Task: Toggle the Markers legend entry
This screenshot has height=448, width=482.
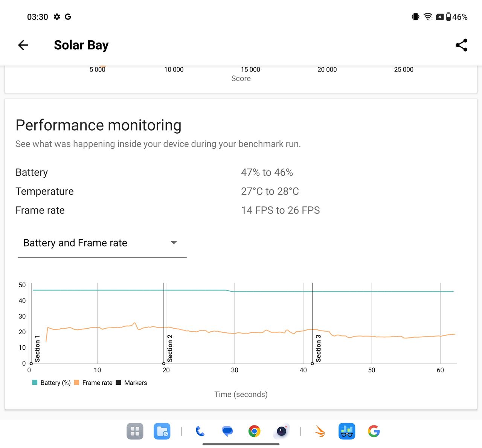Action: coord(131,383)
